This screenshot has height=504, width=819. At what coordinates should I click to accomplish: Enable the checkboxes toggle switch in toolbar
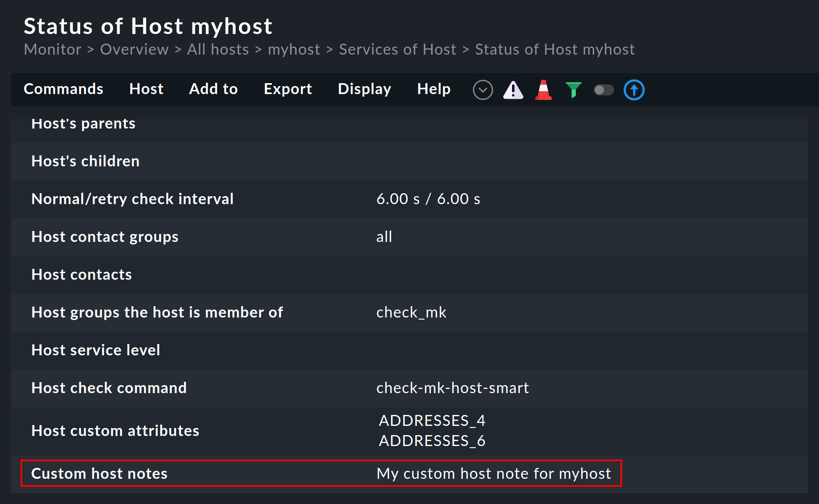click(x=604, y=89)
